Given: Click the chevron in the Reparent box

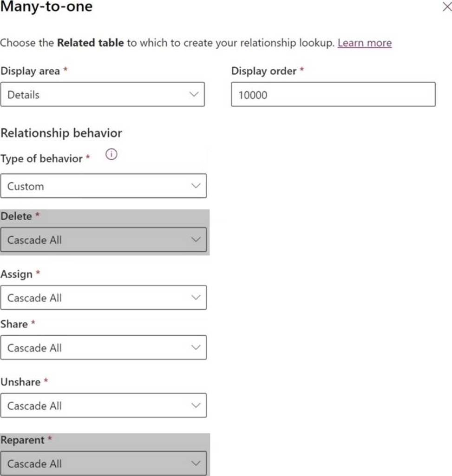Looking at the screenshot, I should (x=196, y=463).
